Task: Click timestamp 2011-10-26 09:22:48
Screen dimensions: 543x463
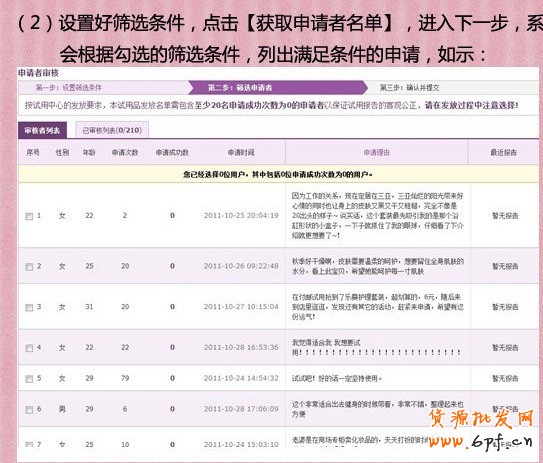Action: [241, 266]
